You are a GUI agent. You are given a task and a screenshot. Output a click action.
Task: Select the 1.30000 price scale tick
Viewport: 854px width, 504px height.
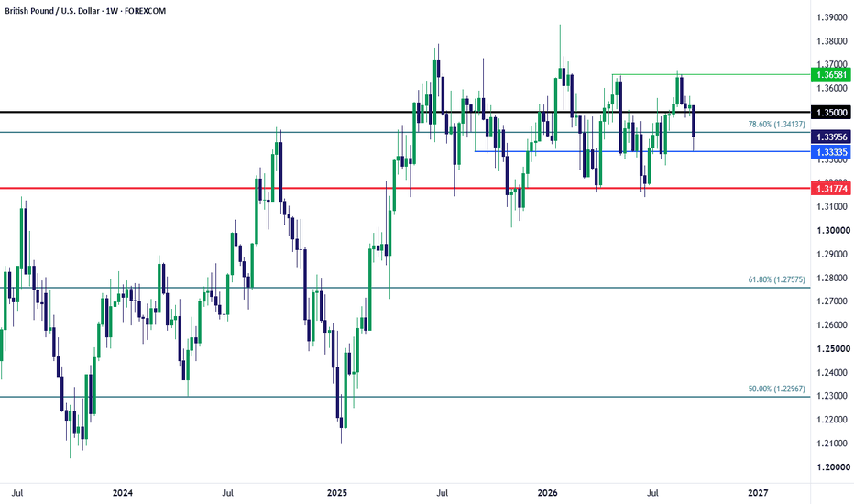(x=832, y=231)
